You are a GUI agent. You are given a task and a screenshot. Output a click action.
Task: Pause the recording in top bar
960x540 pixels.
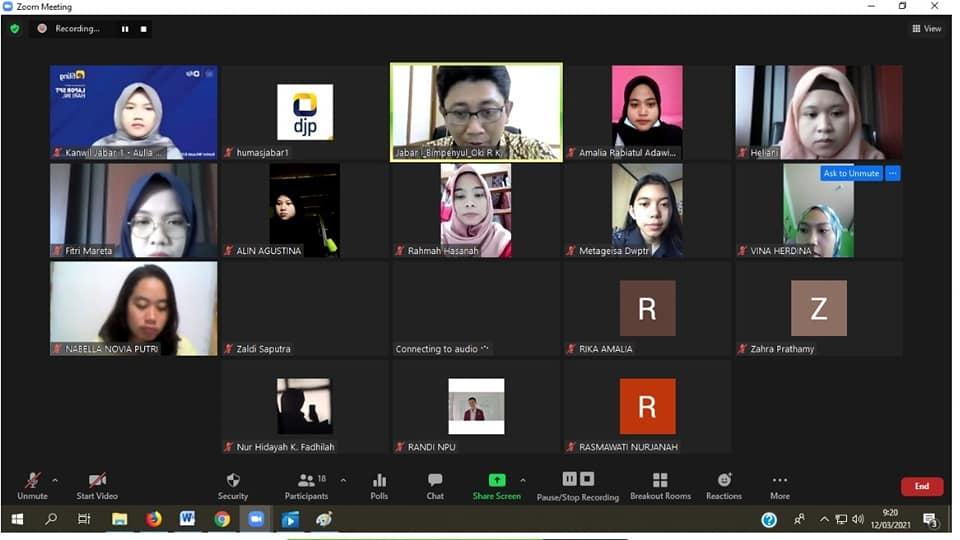pyautogui.click(x=125, y=29)
